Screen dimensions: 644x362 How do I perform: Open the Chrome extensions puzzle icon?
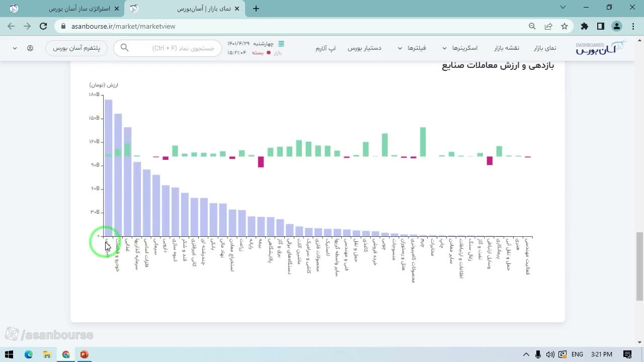point(584,26)
